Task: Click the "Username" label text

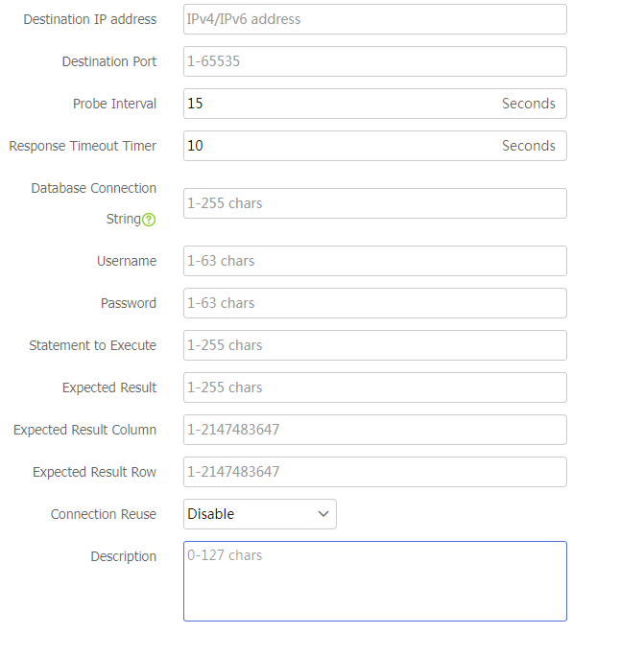Action: tap(126, 261)
